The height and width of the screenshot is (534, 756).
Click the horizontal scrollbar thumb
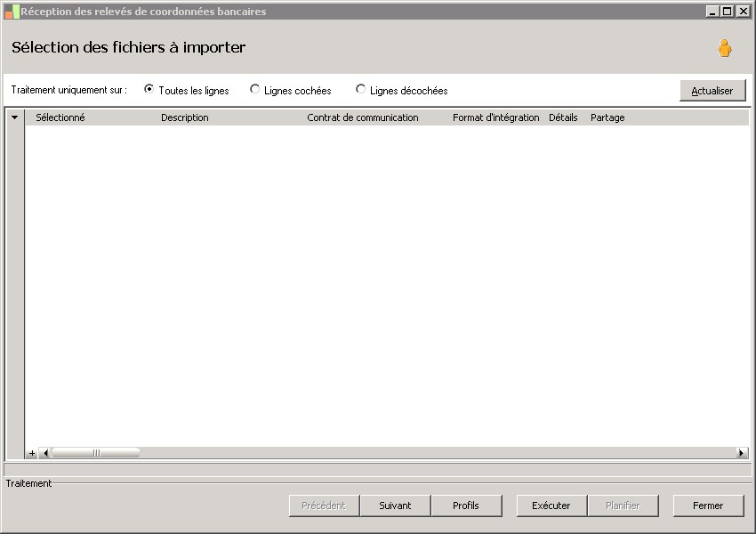tap(96, 453)
